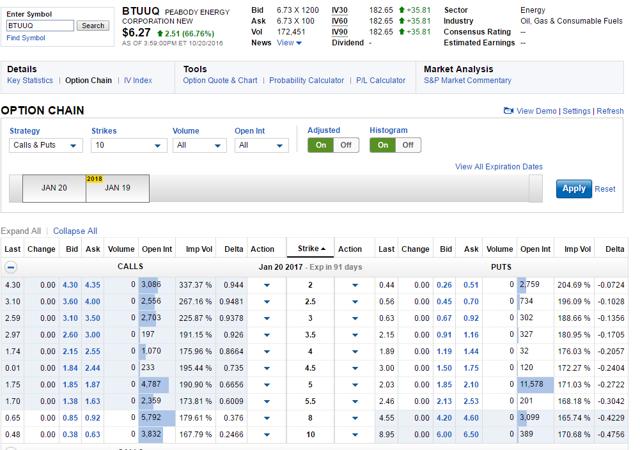Open the IV Index tab

tap(138, 80)
